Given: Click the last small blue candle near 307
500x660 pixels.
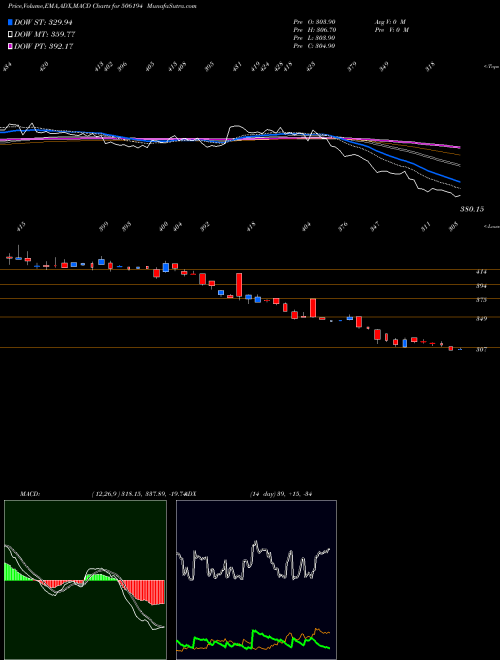Looking at the screenshot, I should click(x=460, y=349).
